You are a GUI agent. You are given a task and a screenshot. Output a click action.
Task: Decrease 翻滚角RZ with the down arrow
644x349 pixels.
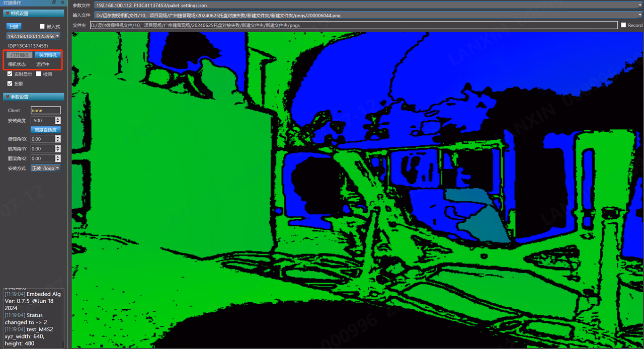click(58, 160)
